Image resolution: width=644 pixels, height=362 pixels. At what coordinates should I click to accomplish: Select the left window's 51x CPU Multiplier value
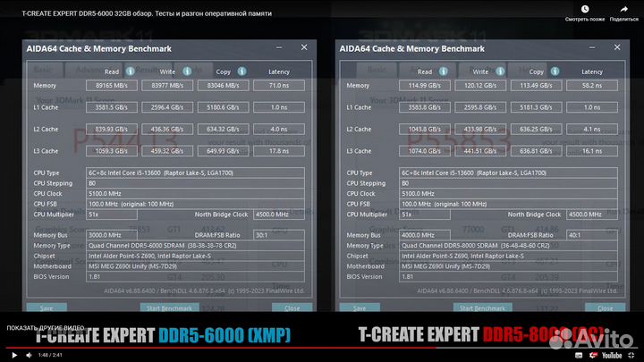[x=112, y=215]
